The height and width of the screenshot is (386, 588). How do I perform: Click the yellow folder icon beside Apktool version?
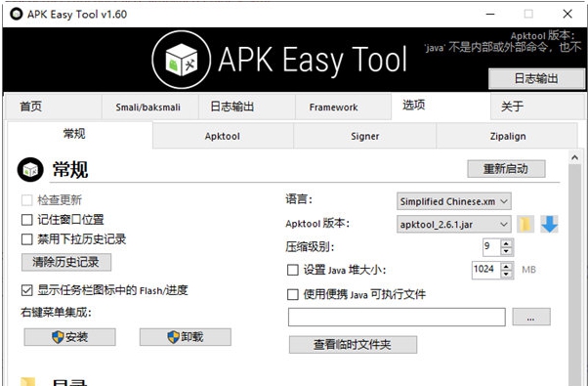(x=525, y=225)
